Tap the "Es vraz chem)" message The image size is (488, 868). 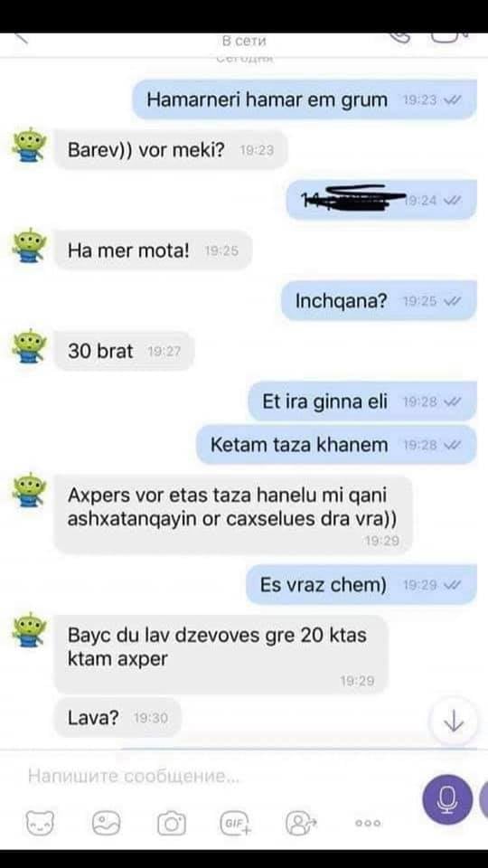[361, 585]
